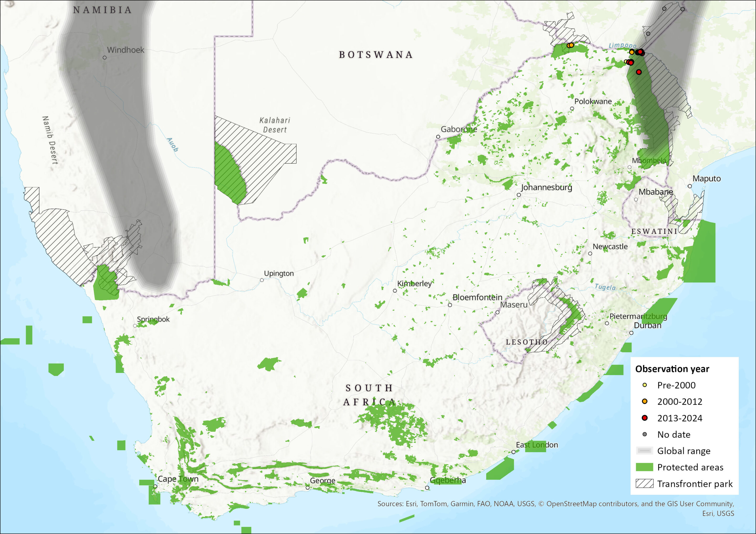Click the LESOTHO country label
The image size is (756, 534).
pos(527,342)
